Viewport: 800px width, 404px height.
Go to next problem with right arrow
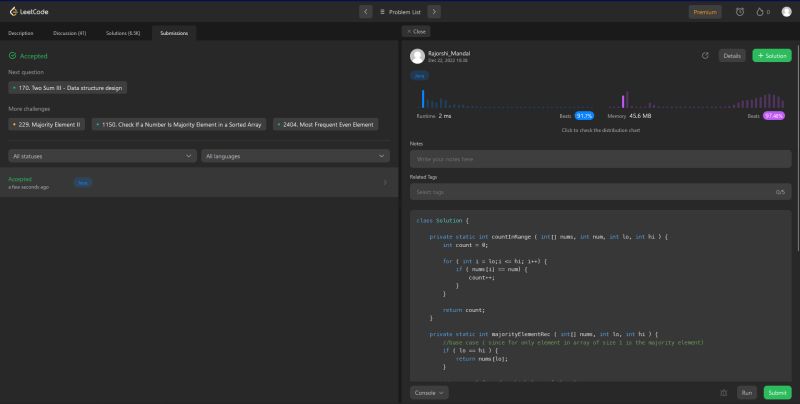433,12
